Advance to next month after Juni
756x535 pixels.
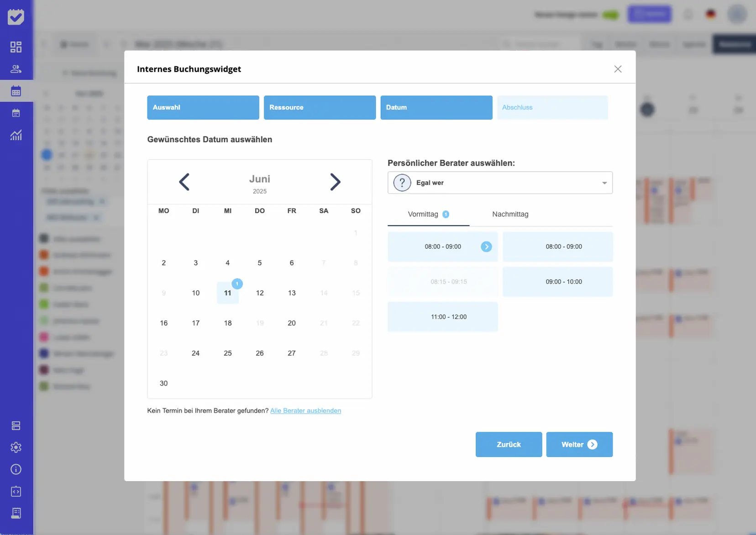click(x=335, y=182)
